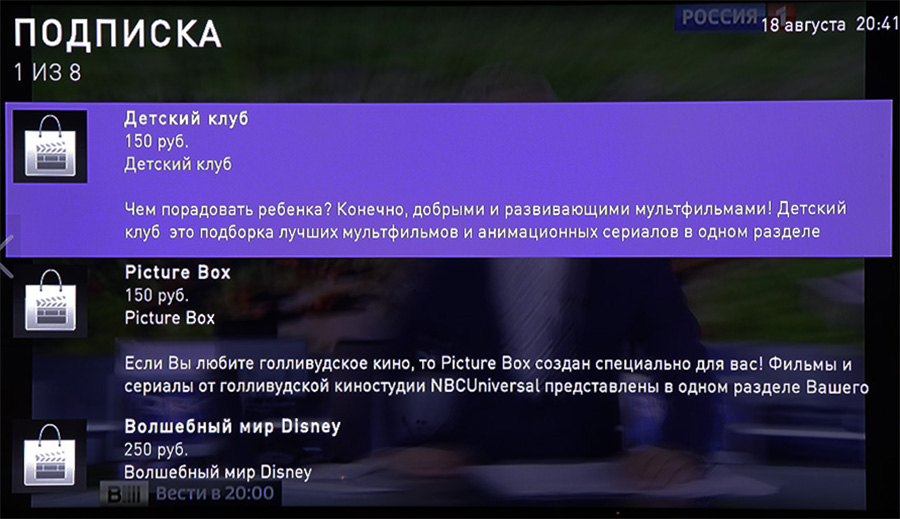
Task: Select the bold Детский клуб subscription title
Action: (186, 119)
